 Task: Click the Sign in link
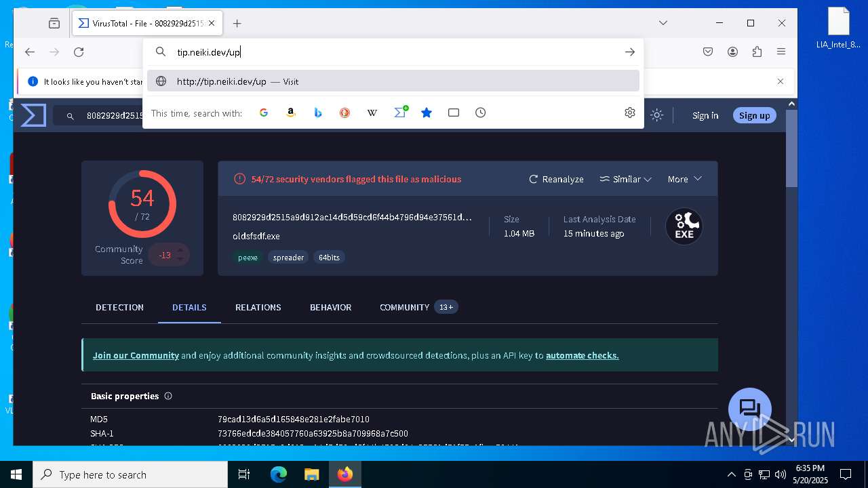tap(705, 116)
